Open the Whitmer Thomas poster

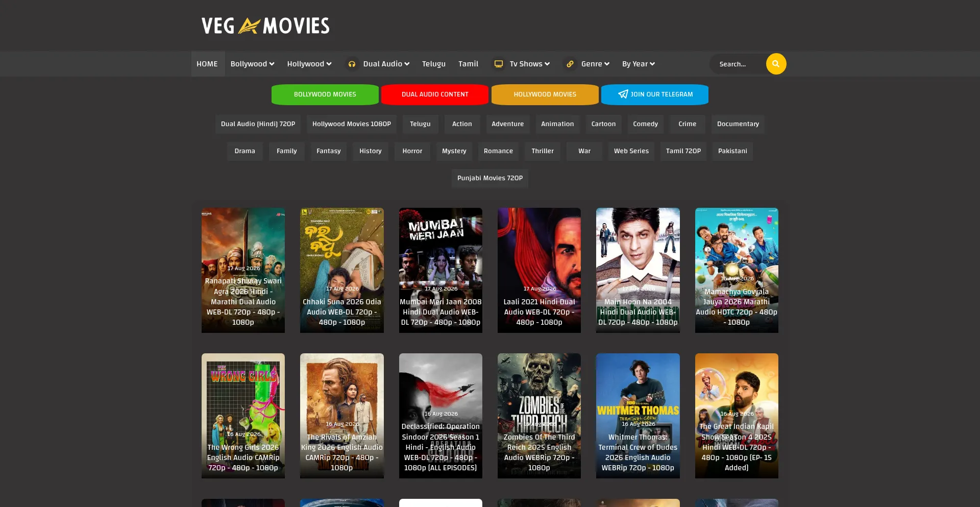point(638,416)
